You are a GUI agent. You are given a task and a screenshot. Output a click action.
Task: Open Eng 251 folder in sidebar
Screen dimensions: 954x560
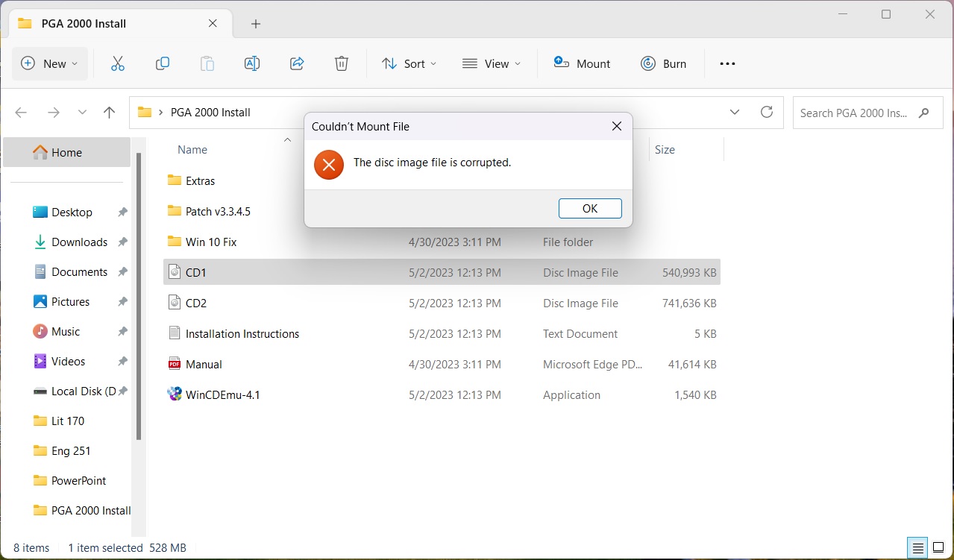coord(72,451)
